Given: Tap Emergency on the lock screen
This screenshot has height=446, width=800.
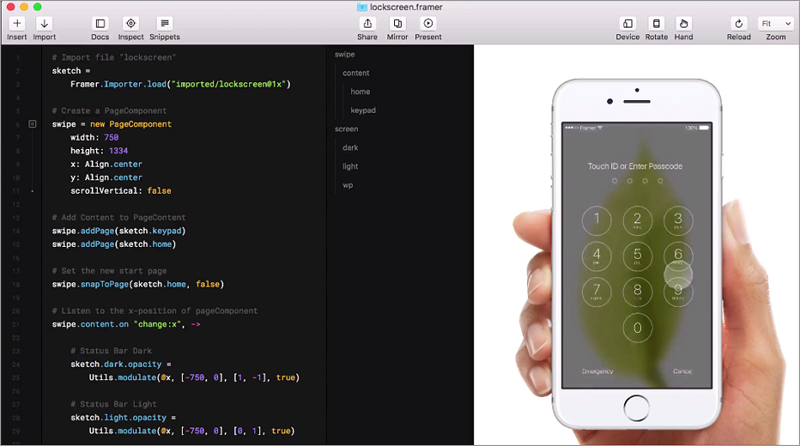Looking at the screenshot, I should (x=597, y=371).
